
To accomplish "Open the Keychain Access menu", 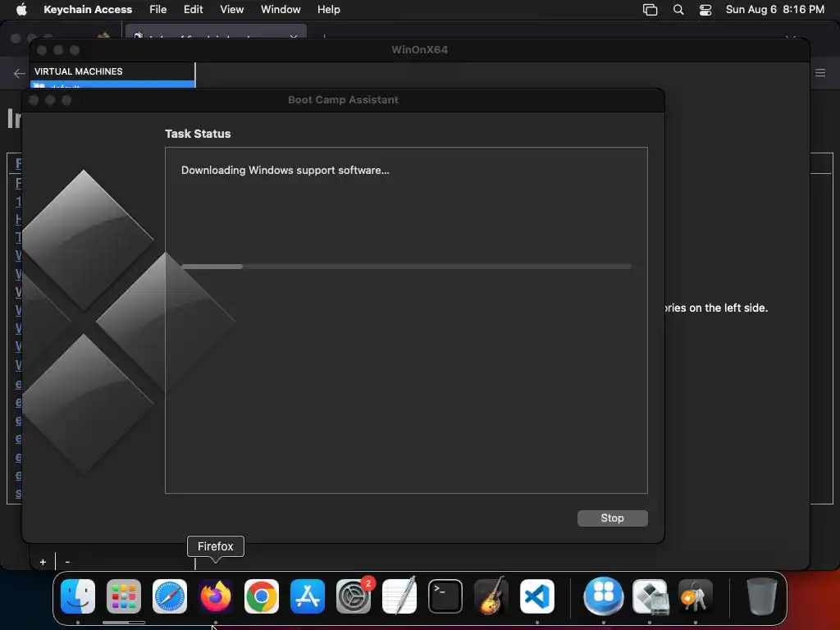I will pos(88,10).
